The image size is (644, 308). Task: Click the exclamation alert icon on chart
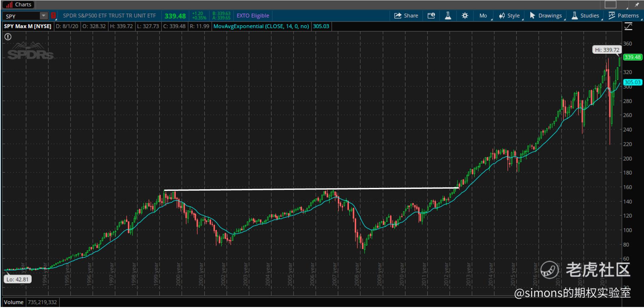click(8, 37)
